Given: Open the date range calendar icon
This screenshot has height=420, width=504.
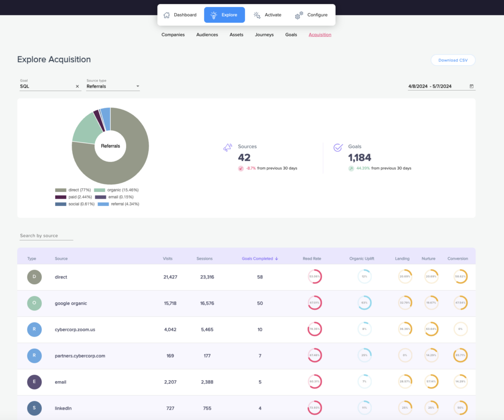Looking at the screenshot, I should (x=472, y=86).
